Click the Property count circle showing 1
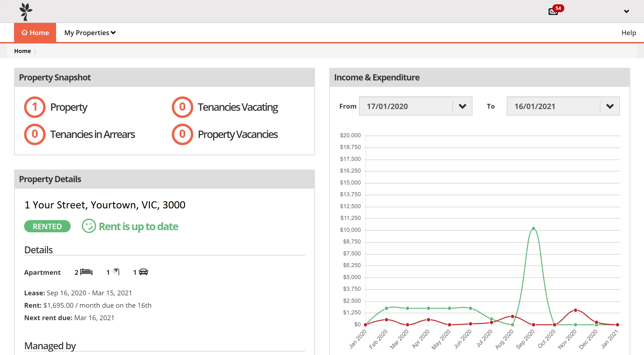Image resolution: width=644 pixels, height=355 pixels. pyautogui.click(x=35, y=107)
